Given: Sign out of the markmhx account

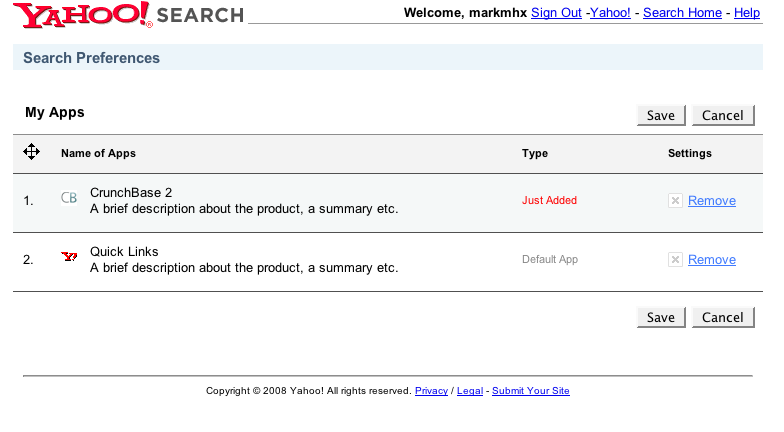Looking at the screenshot, I should 556,13.
